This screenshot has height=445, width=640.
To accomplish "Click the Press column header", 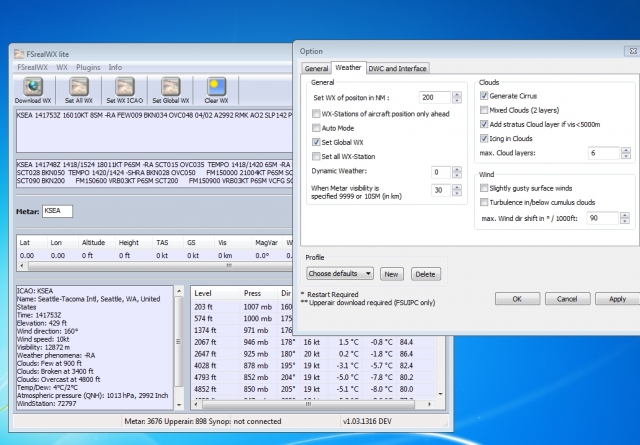I will (x=259, y=293).
